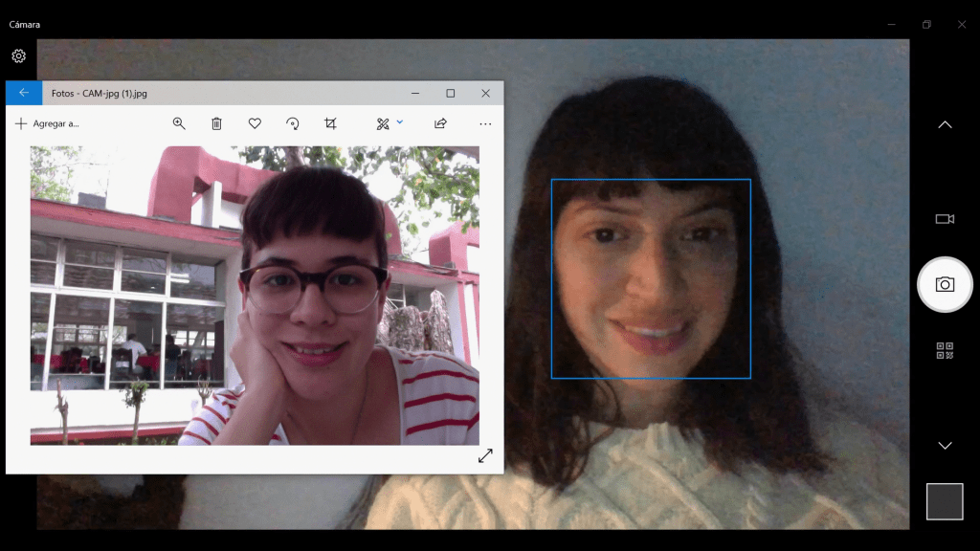980x551 pixels.
Task: Zoom in on the photo with the magnifier
Action: pyautogui.click(x=179, y=123)
